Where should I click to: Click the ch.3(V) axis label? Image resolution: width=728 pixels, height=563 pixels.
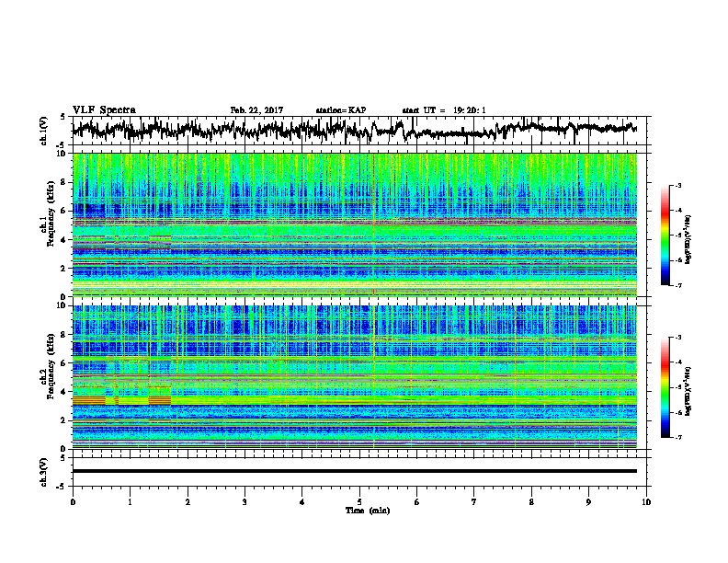[x=44, y=472]
